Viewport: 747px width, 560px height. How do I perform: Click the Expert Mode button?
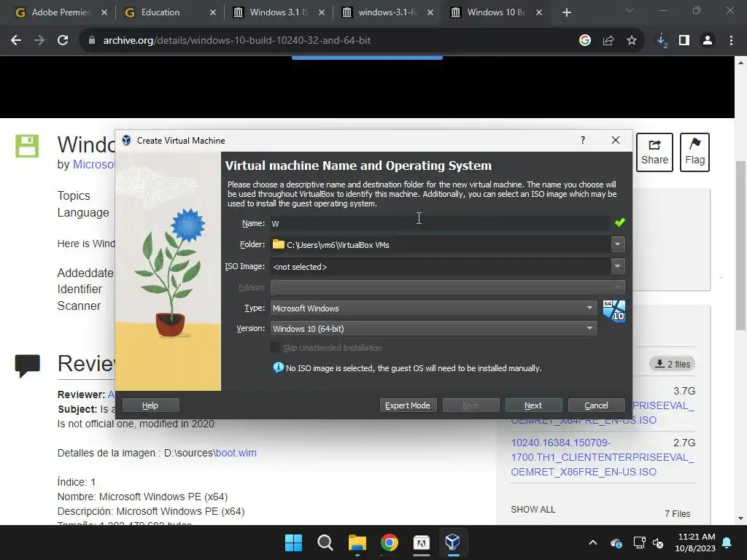408,405
